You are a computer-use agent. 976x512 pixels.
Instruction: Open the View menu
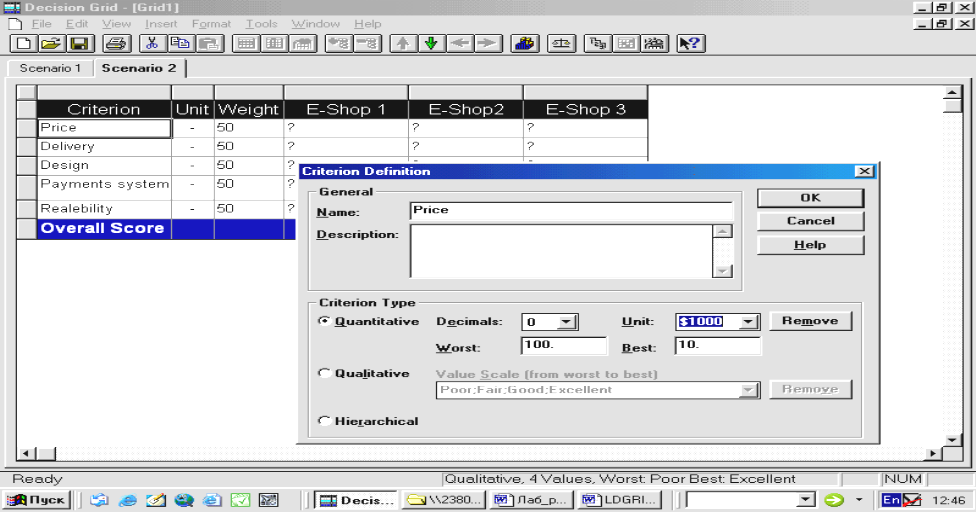tap(116, 24)
